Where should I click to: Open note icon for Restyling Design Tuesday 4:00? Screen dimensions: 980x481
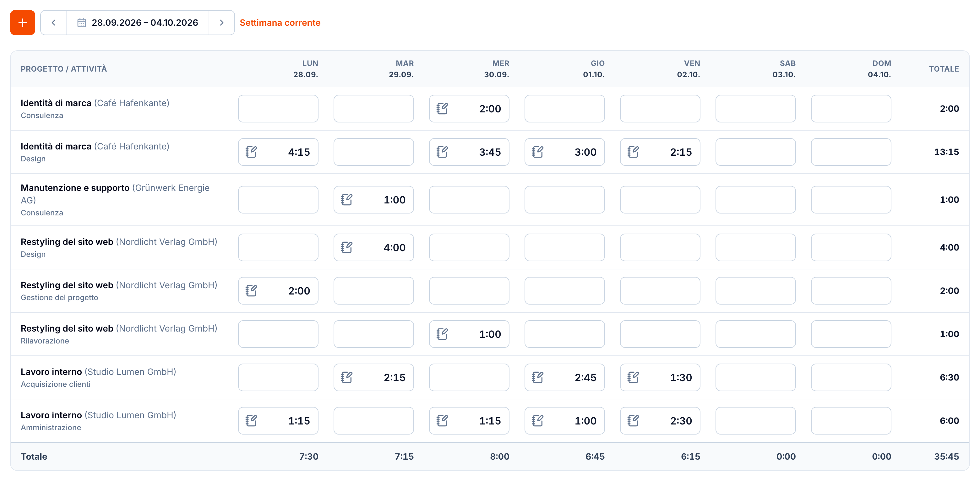point(346,247)
